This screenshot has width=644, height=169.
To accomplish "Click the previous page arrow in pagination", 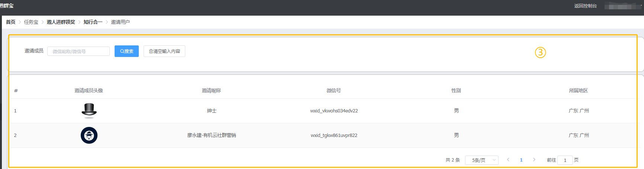I will (508, 160).
